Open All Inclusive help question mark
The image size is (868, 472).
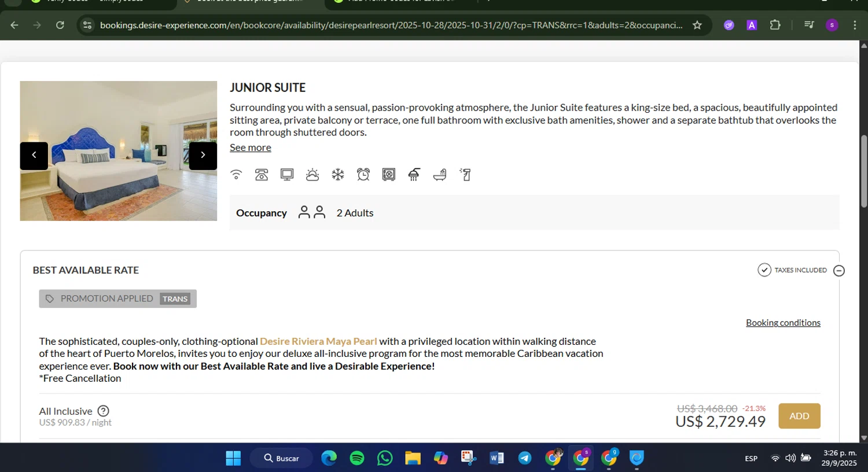(x=103, y=411)
